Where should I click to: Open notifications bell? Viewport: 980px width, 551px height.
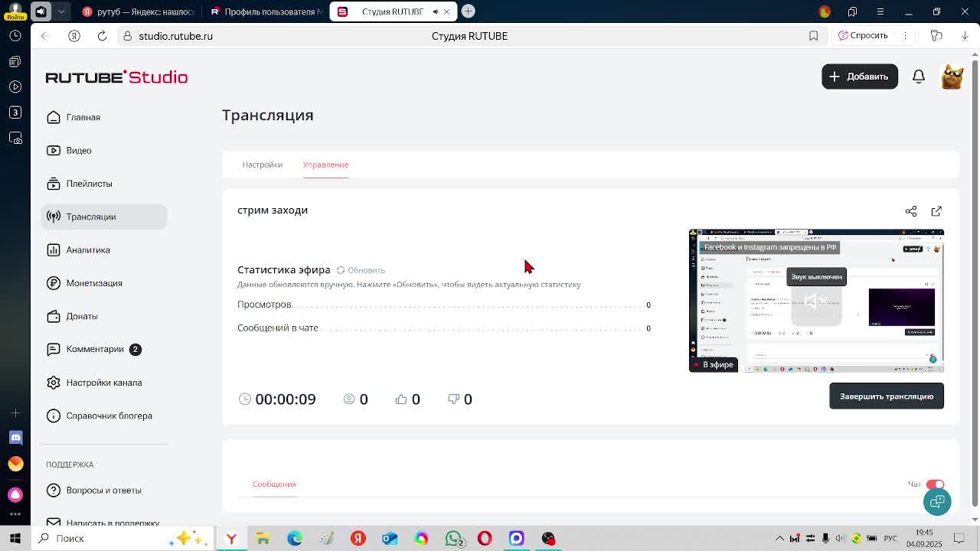(919, 77)
